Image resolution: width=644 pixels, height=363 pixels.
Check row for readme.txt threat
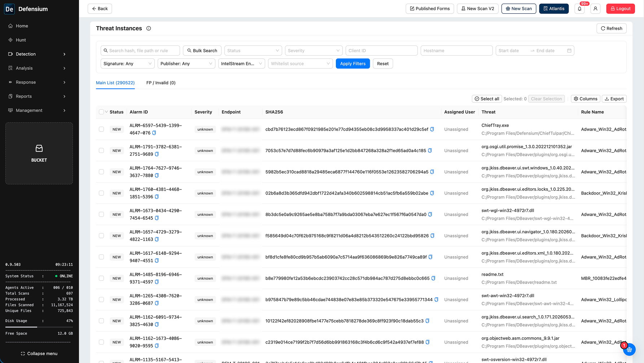[x=101, y=278]
